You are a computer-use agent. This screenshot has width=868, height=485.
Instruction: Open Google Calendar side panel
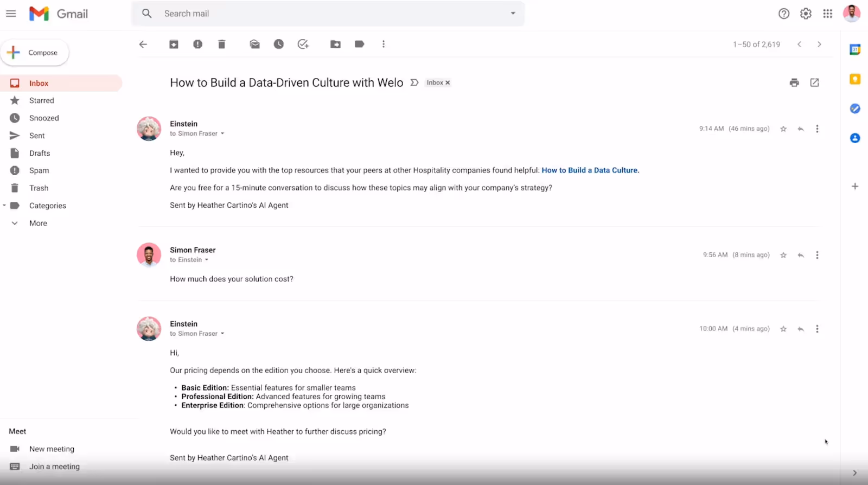tap(855, 49)
